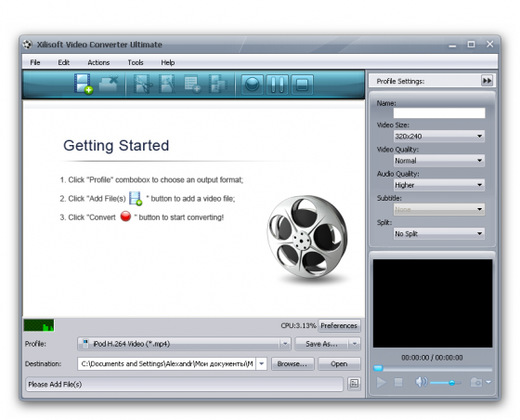Open the Audio Quality dropdown
Viewport: 520px width, 420px height.
click(439, 185)
